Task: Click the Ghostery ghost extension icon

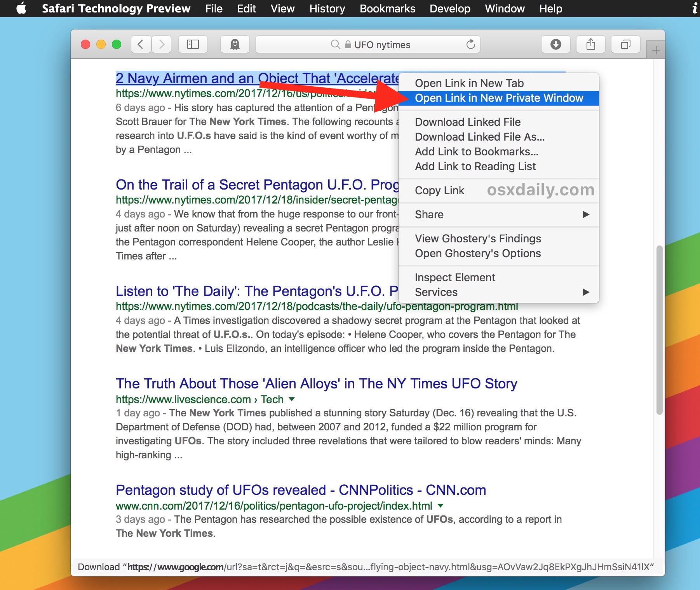Action: (235, 44)
